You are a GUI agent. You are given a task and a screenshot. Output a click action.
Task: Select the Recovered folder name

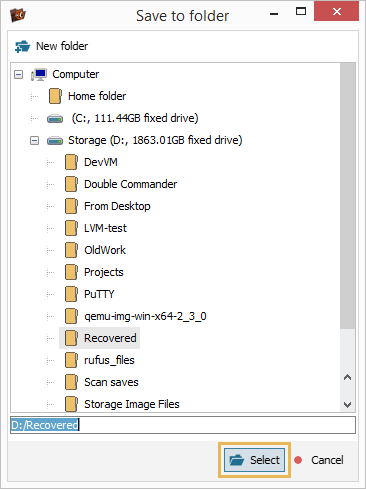pyautogui.click(x=110, y=338)
